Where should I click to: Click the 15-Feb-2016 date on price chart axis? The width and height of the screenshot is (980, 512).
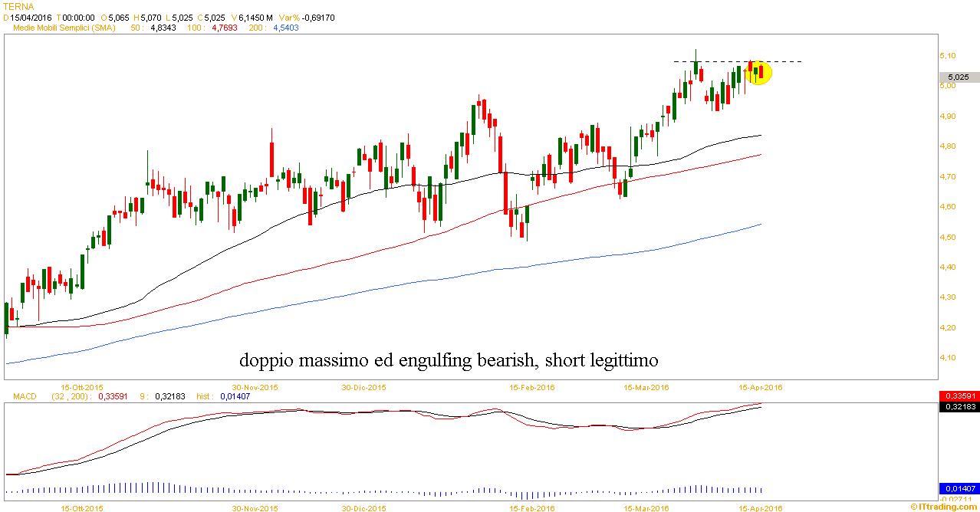pos(534,387)
